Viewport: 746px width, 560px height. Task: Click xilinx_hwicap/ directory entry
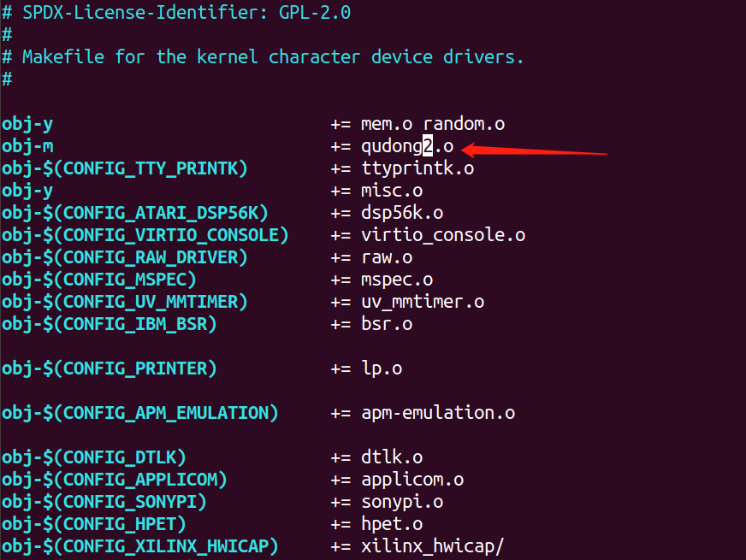pos(437,546)
